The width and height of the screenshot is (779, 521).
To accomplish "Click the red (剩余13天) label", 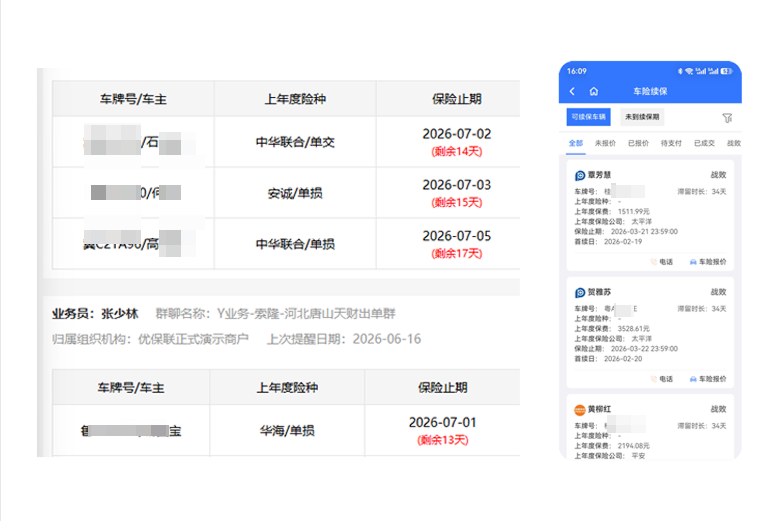I will (x=443, y=441).
